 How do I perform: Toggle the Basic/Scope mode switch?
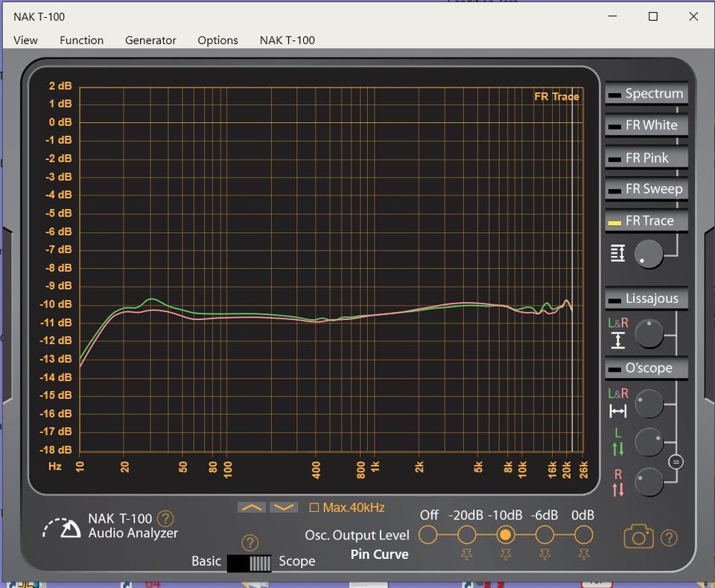pos(249,562)
